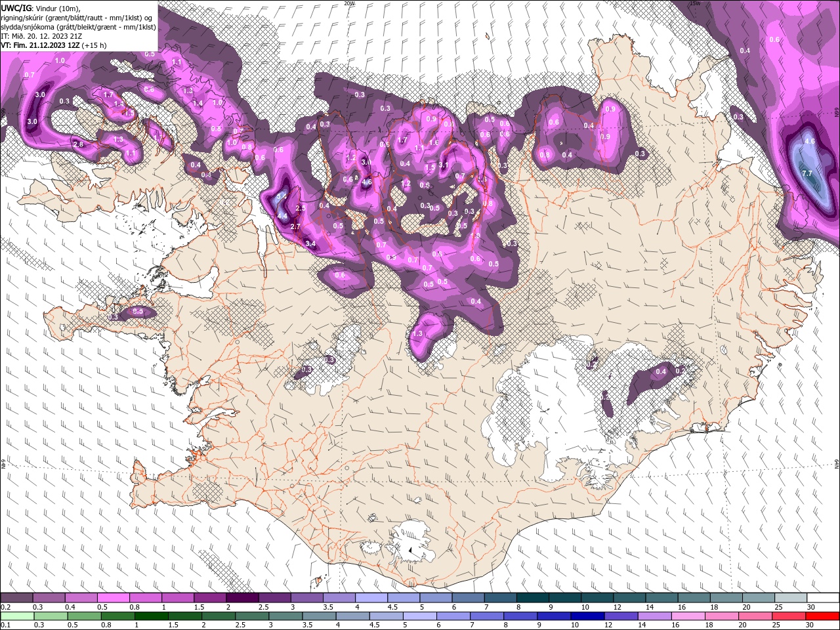
Task: Click the 'IT: Mið. 20. 12. 2023 21Z' line
Action: [x=41, y=36]
